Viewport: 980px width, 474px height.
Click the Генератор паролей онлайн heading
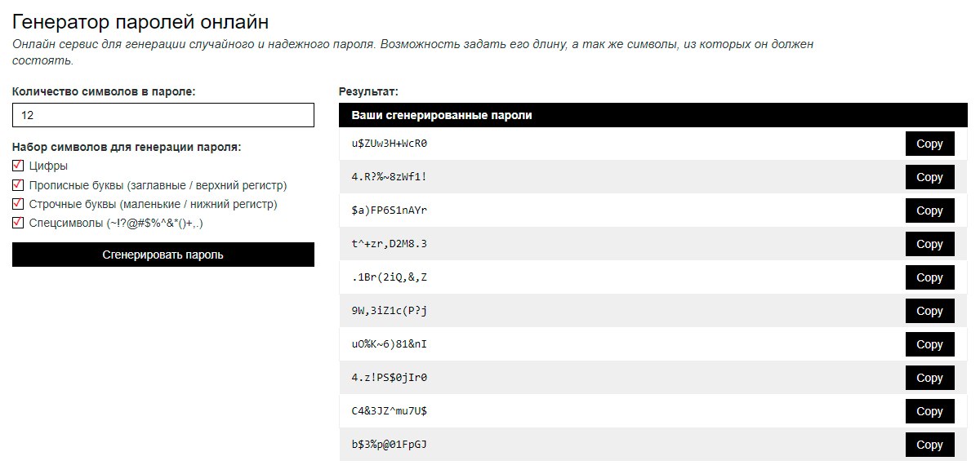(x=140, y=22)
